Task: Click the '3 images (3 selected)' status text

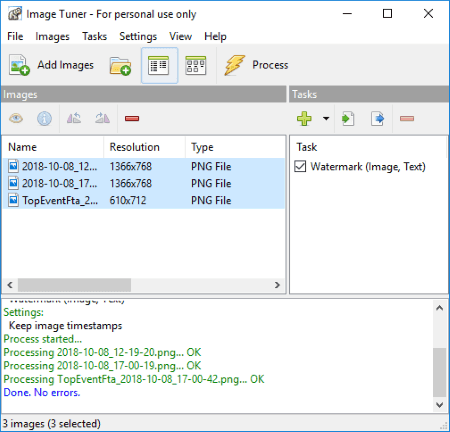Action: 52,424
